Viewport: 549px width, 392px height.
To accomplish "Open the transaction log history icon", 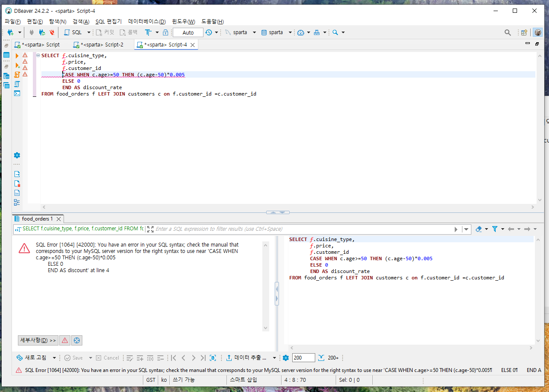I will pos(209,32).
